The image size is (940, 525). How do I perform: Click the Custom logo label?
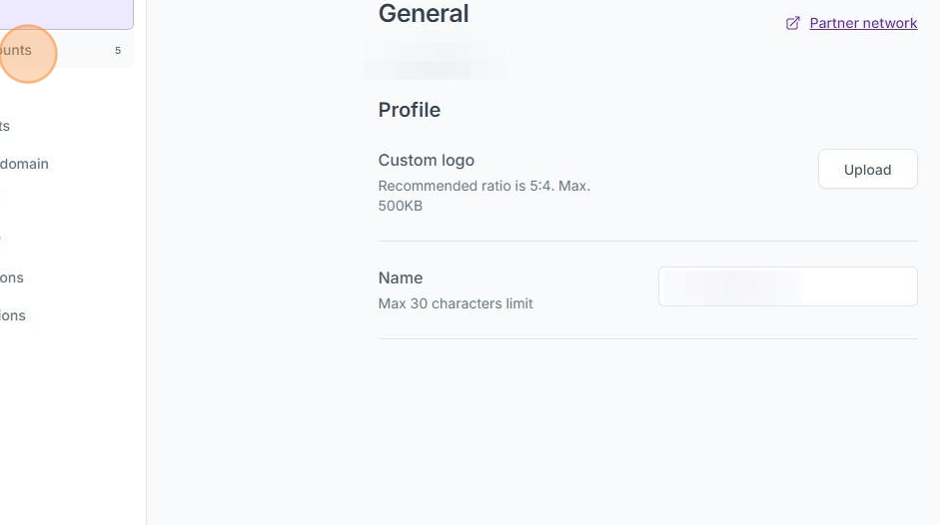(426, 160)
